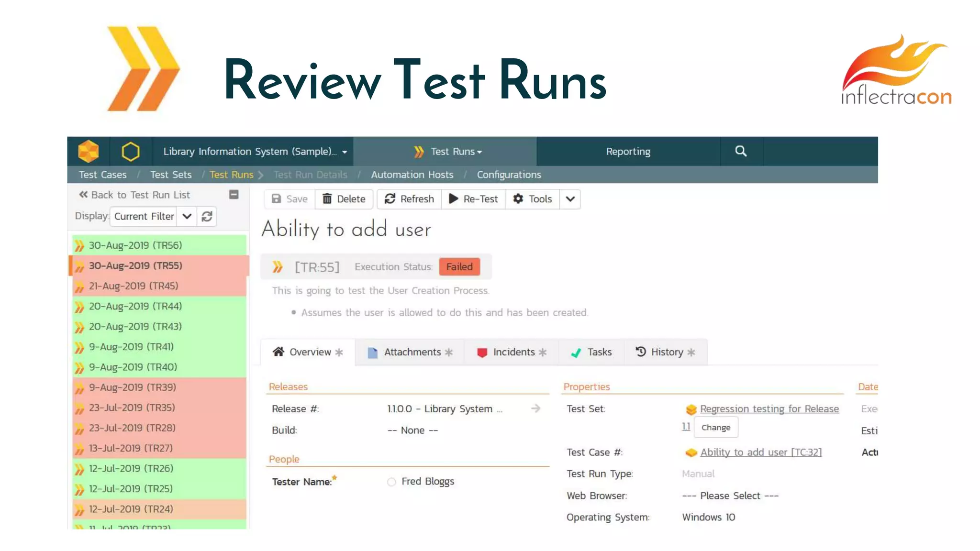The image size is (980, 551).
Task: Select test run 9-Aug-2019 (TR40)
Action: [159, 367]
